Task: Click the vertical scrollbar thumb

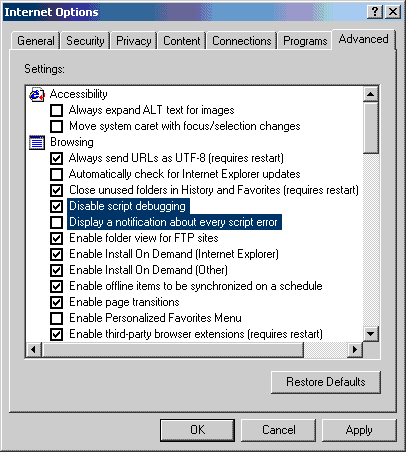Action: coord(371,128)
